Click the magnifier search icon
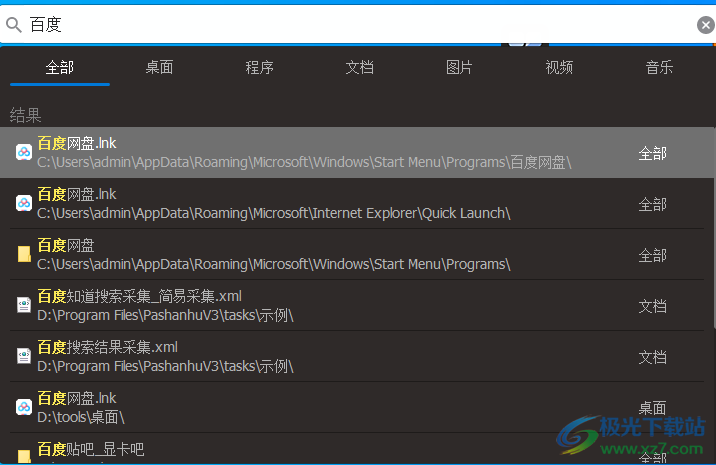The image size is (716, 465). point(14,25)
